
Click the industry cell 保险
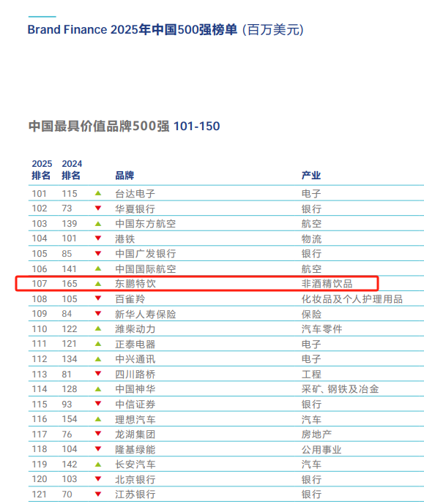pos(311,314)
